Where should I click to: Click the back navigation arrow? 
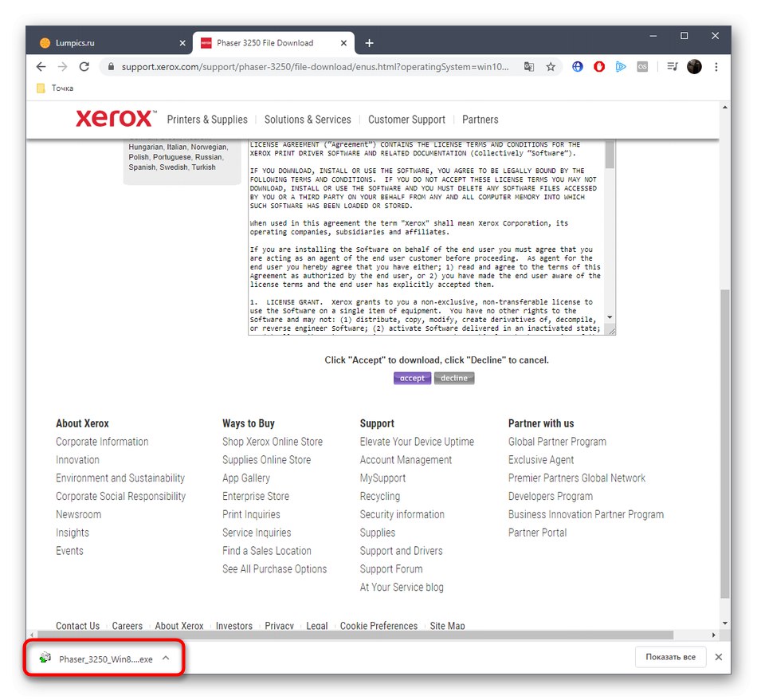point(41,67)
